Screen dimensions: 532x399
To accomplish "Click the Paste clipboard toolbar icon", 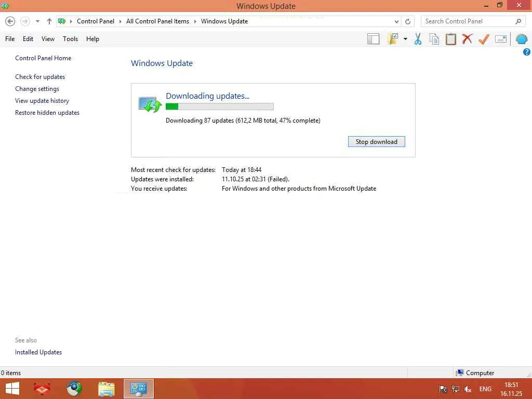I will click(450, 39).
